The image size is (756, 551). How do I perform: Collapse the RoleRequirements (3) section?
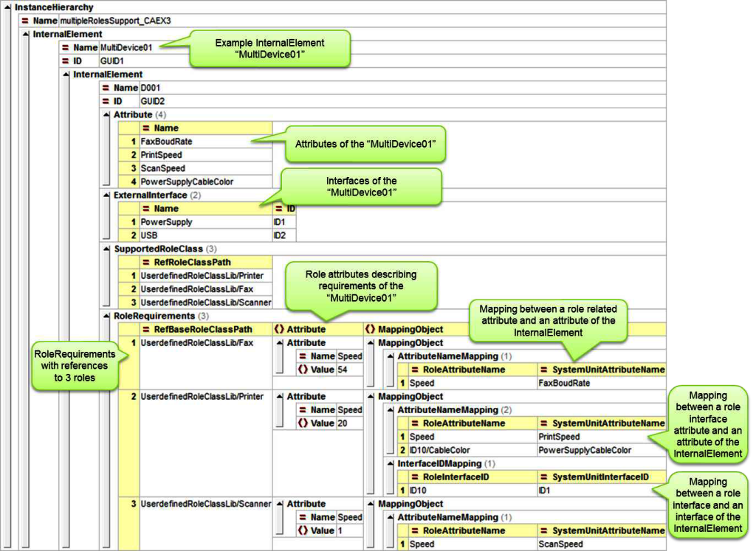106,316
